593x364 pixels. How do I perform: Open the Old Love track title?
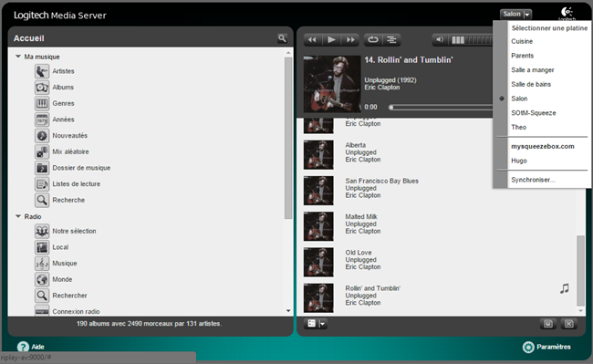[359, 253]
